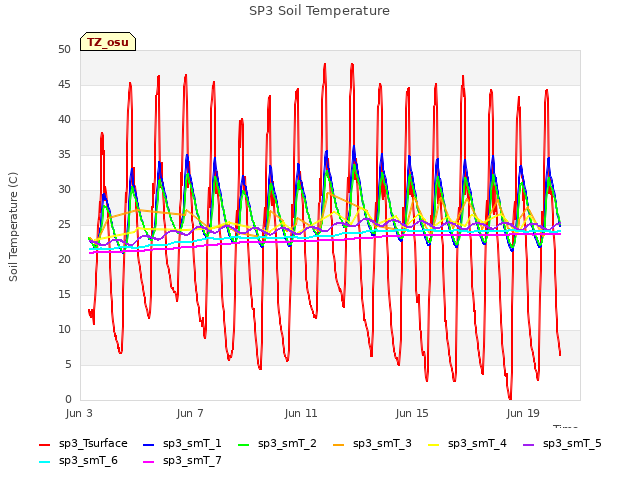The height and width of the screenshot is (480, 640).
Task: Toggle sp3_smT_2 legend entry
Action: pos(277,444)
